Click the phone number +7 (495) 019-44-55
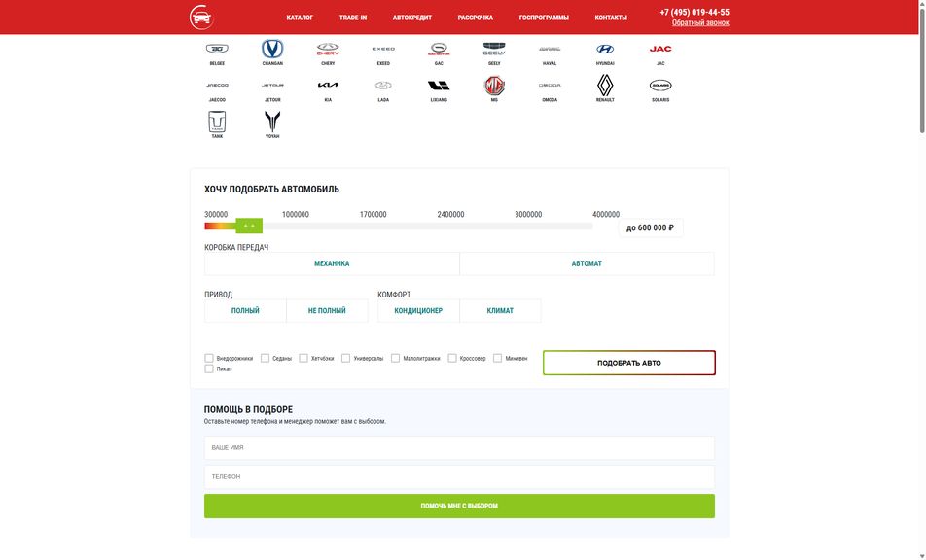Screen dimensions: 926x560 pyautogui.click(x=694, y=12)
